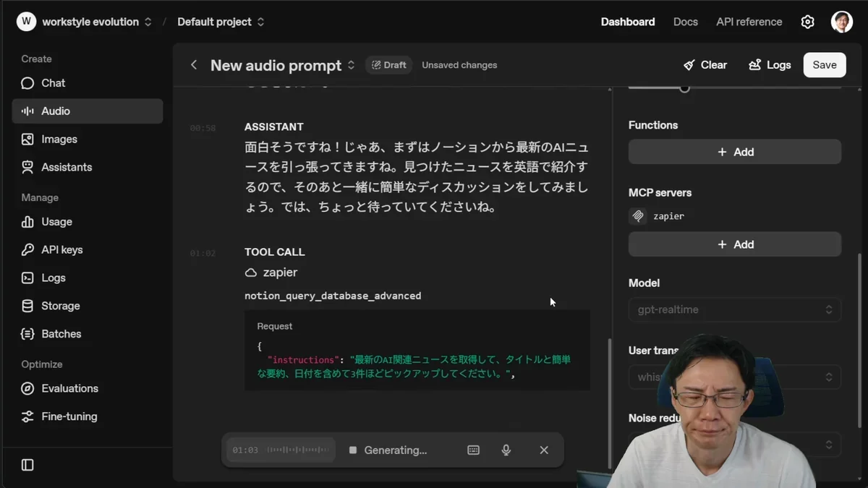868x488 pixels.
Task: Click the Chat bubble icon
Action: [x=27, y=83]
